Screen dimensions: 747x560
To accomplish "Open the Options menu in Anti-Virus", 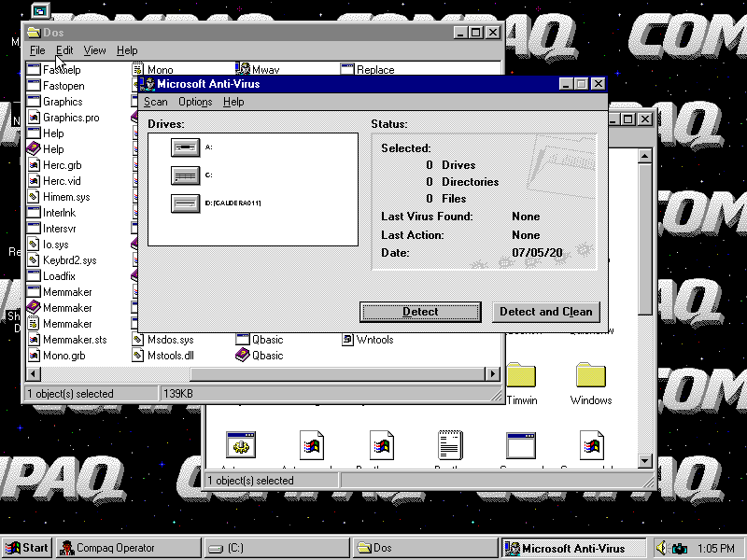I will click(x=195, y=102).
